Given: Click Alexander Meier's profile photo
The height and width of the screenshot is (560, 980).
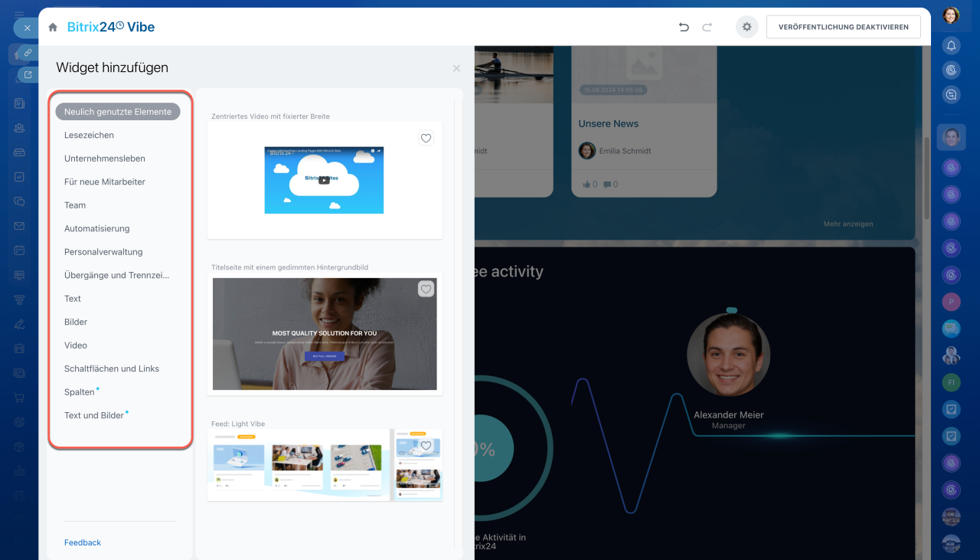Looking at the screenshot, I should point(729,355).
